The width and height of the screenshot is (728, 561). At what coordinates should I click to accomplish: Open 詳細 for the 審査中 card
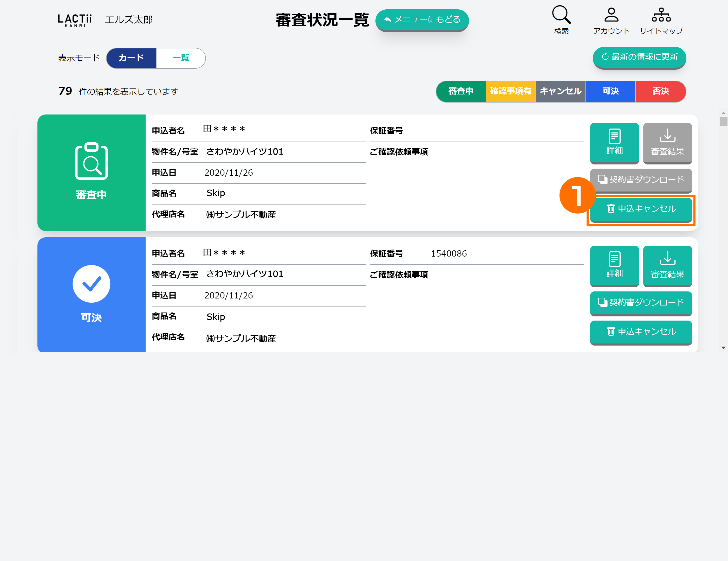614,143
